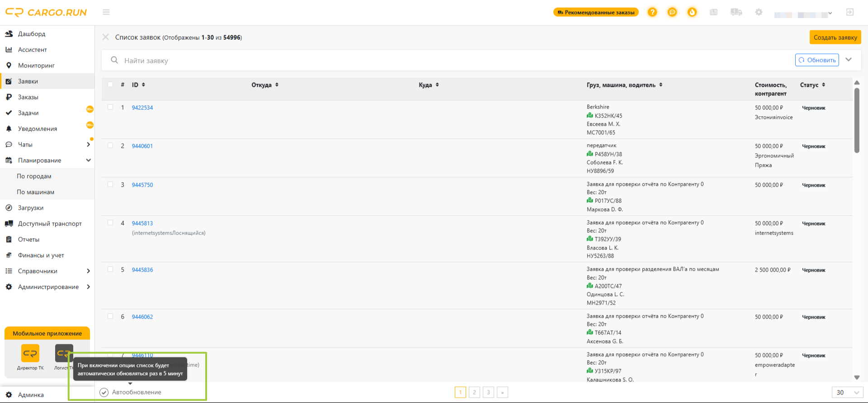Screen dimensions: 868x403
Task: Go to Доступный транспорт menu item
Action: pyautogui.click(x=50, y=224)
